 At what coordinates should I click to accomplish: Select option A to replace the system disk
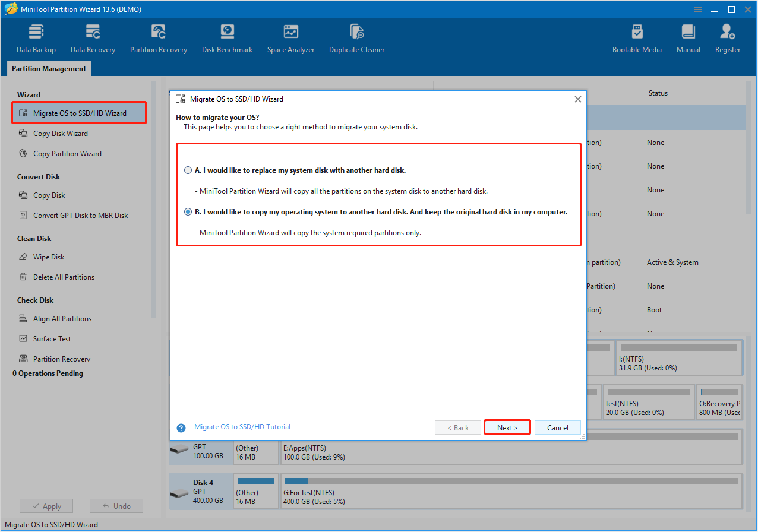coord(188,170)
